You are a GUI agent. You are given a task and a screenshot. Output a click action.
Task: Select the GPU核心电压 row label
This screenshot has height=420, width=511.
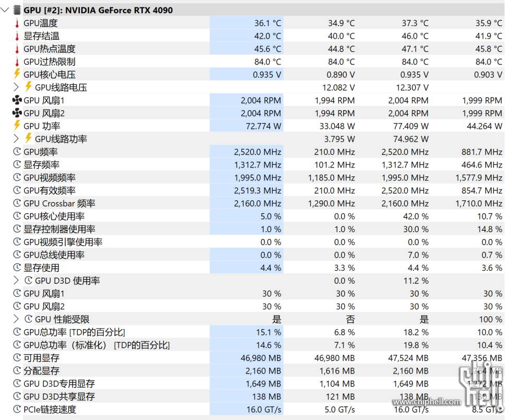(x=50, y=75)
